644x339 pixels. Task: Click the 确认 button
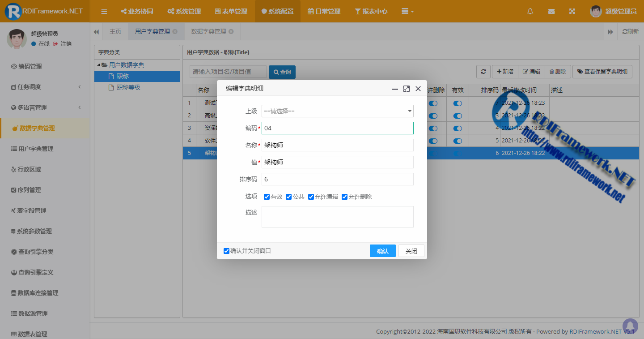pos(383,251)
